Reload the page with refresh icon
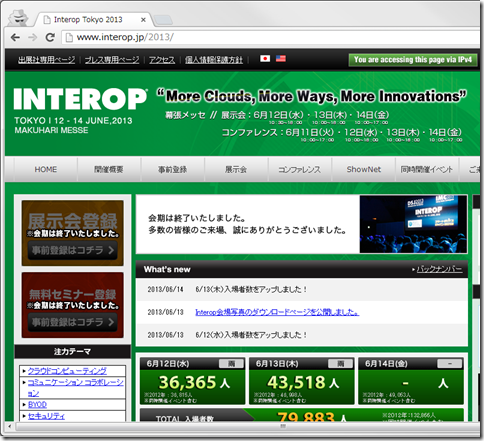The height and width of the screenshot is (441, 484). pyautogui.click(x=50, y=37)
